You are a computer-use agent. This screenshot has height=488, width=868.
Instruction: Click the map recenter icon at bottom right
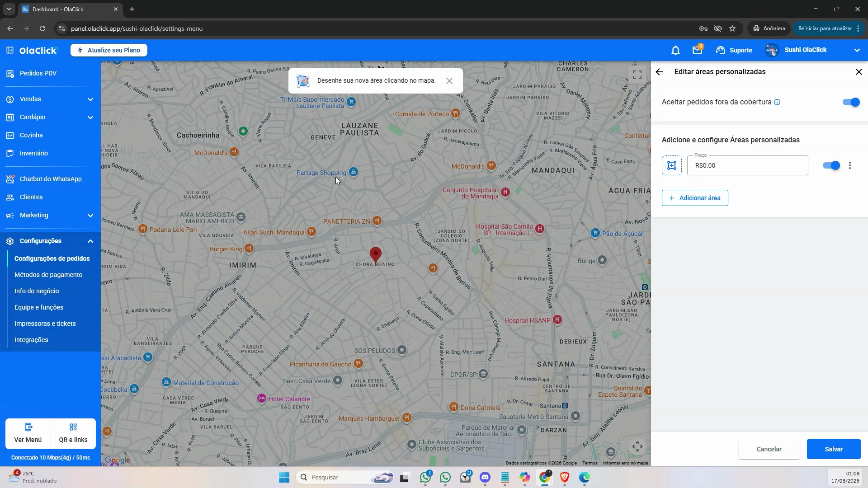coord(637,447)
